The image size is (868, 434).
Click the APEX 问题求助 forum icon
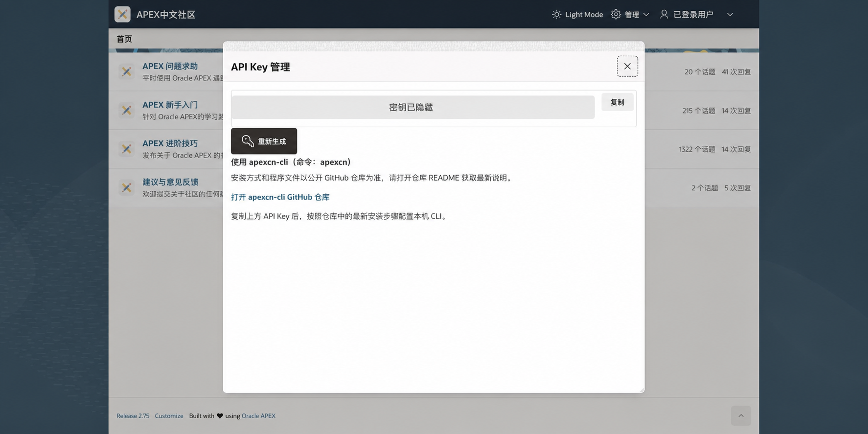point(127,71)
